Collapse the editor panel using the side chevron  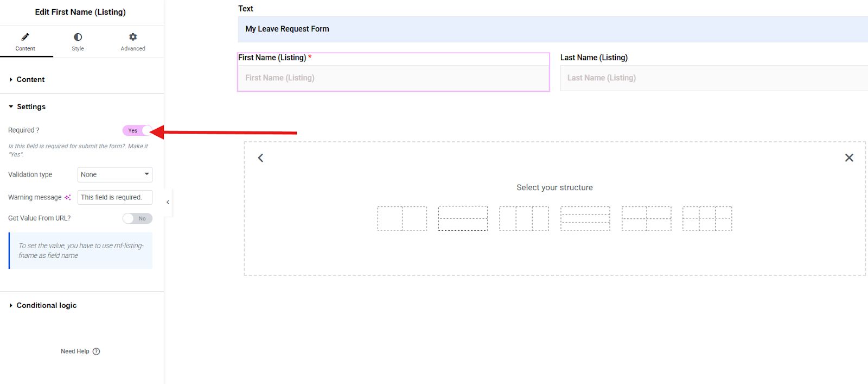(168, 202)
